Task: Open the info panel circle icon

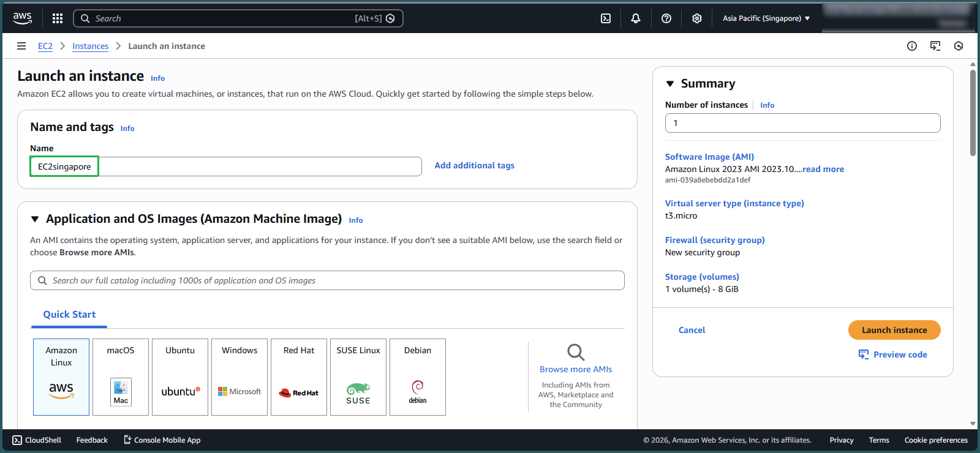Action: 912,46
